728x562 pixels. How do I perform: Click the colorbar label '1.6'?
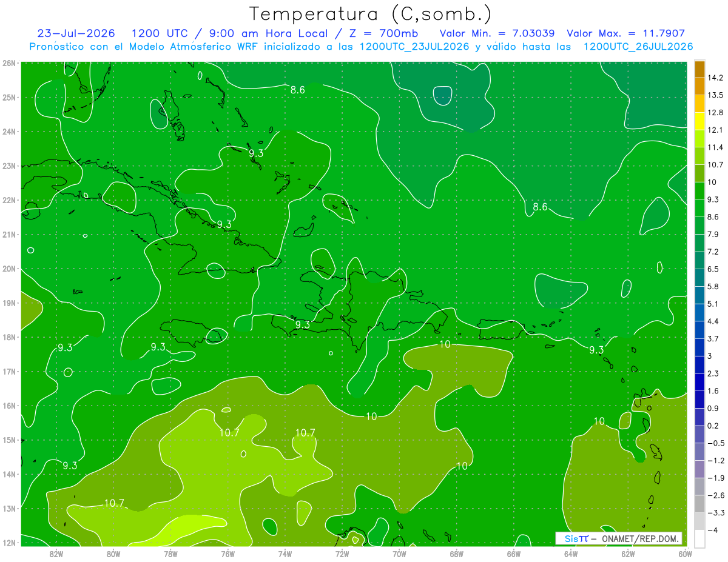[x=714, y=391]
